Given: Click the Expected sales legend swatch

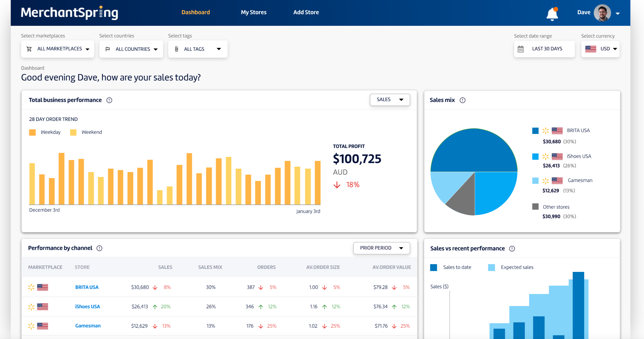Looking at the screenshot, I should point(491,268).
